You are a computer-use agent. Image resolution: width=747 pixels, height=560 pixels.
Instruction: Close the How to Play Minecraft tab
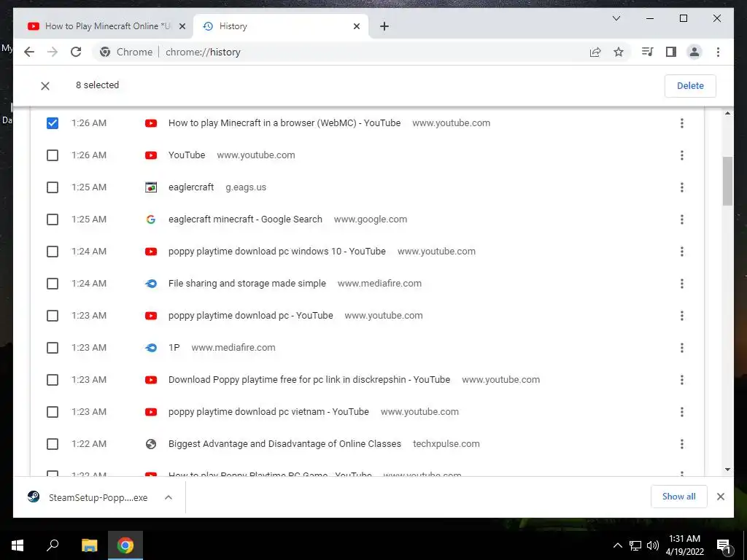tap(182, 26)
